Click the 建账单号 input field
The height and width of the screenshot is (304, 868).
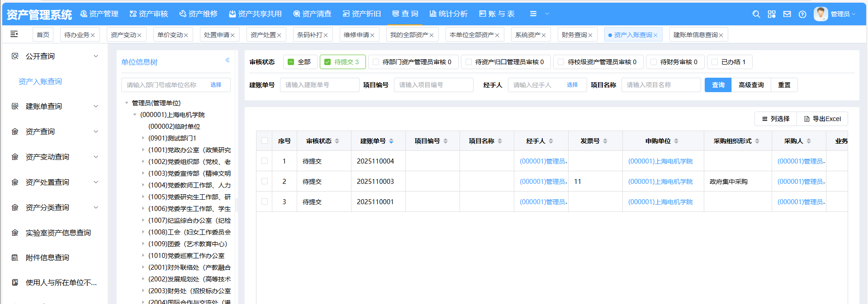pos(319,85)
